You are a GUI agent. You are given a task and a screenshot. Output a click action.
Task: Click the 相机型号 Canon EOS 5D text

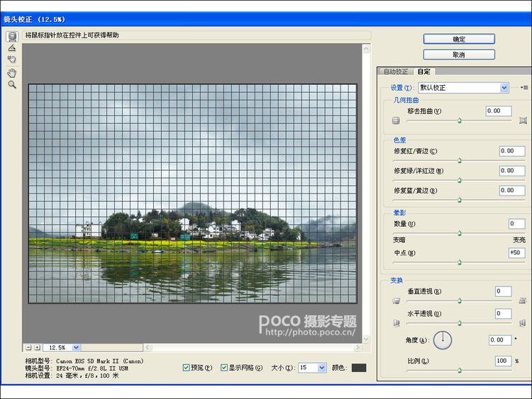pos(84,361)
